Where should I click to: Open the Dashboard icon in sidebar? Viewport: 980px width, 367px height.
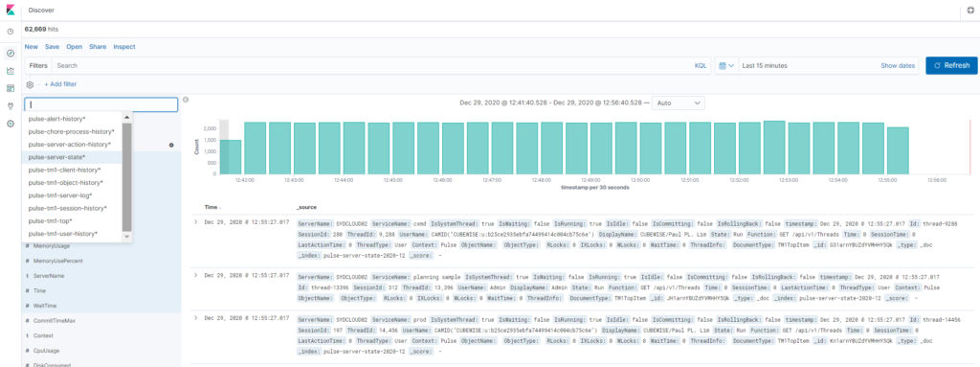coord(10,88)
